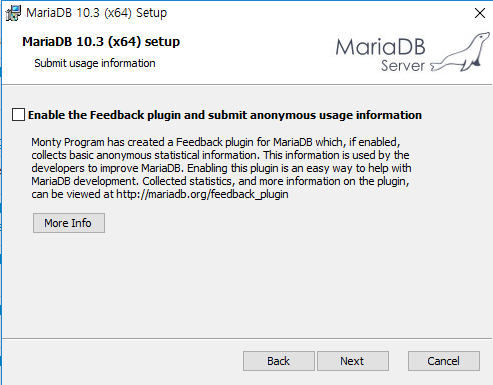Viewport: 493px width, 385px height.
Task: Click the bold heading MariaDB 10.3 (x64) setup
Action: tap(101, 42)
